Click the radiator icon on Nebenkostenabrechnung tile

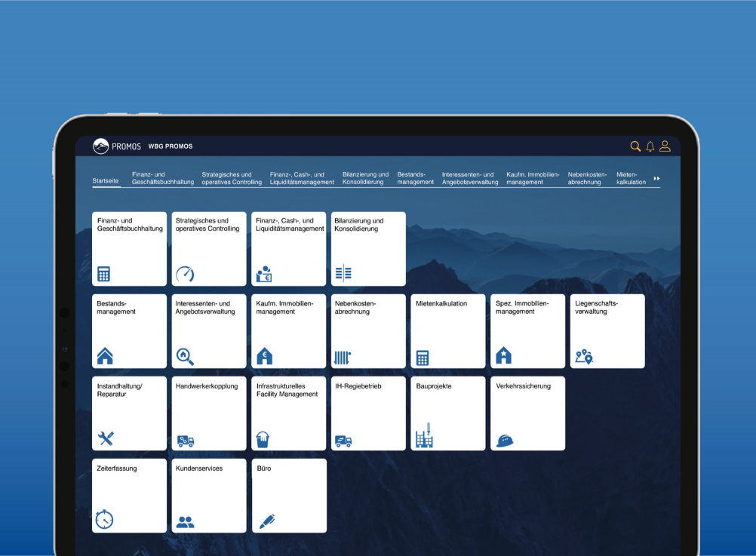point(343,357)
